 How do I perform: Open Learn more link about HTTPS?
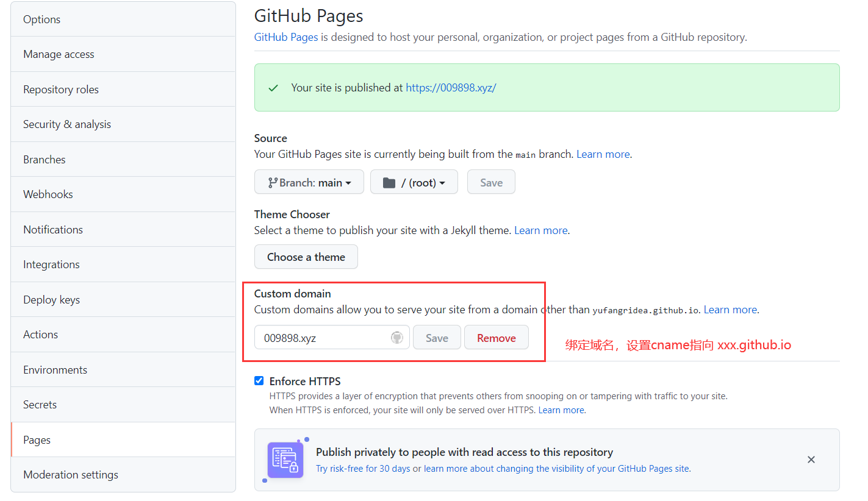tap(561, 410)
